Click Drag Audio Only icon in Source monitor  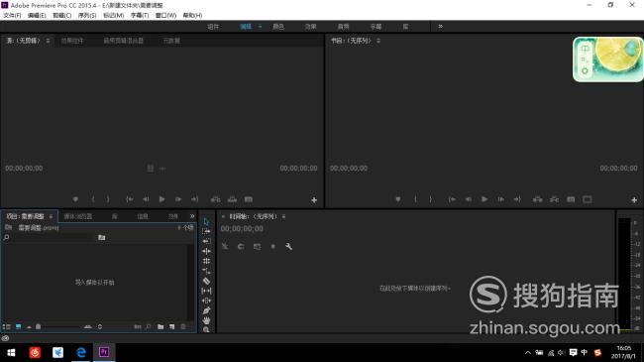[x=162, y=169]
